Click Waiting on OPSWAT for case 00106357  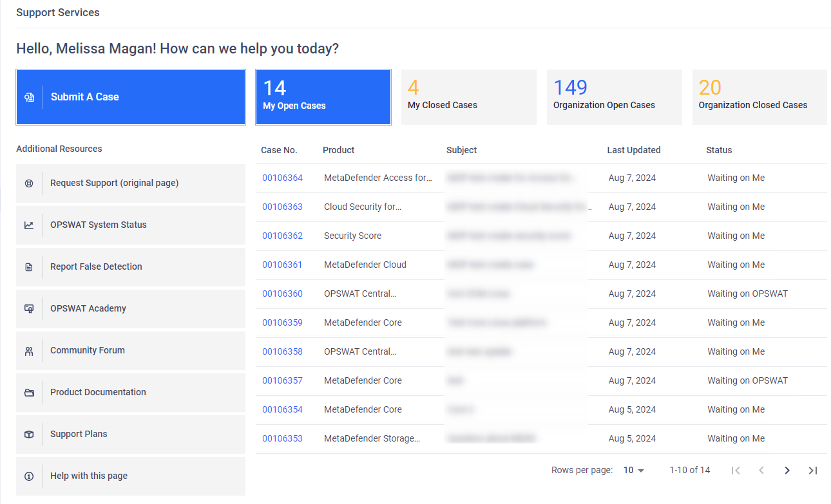[747, 381]
